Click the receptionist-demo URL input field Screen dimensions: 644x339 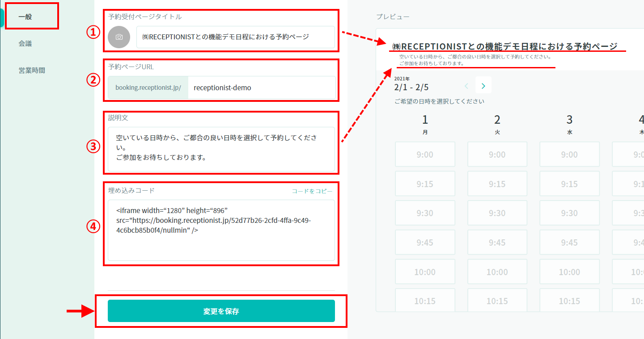(261, 88)
